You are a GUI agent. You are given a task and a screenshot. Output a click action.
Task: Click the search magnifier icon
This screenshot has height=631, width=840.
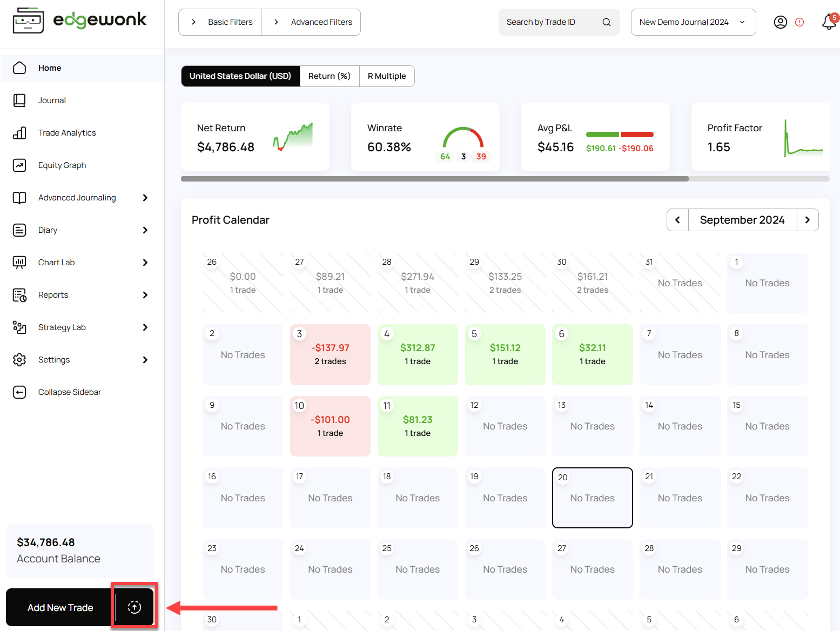[x=606, y=22]
